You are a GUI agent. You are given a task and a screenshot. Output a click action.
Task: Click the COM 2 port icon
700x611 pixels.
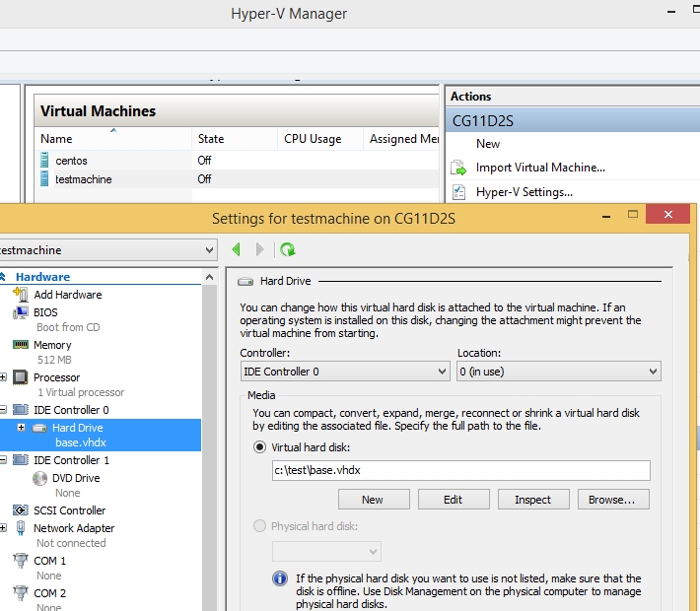coord(21,593)
